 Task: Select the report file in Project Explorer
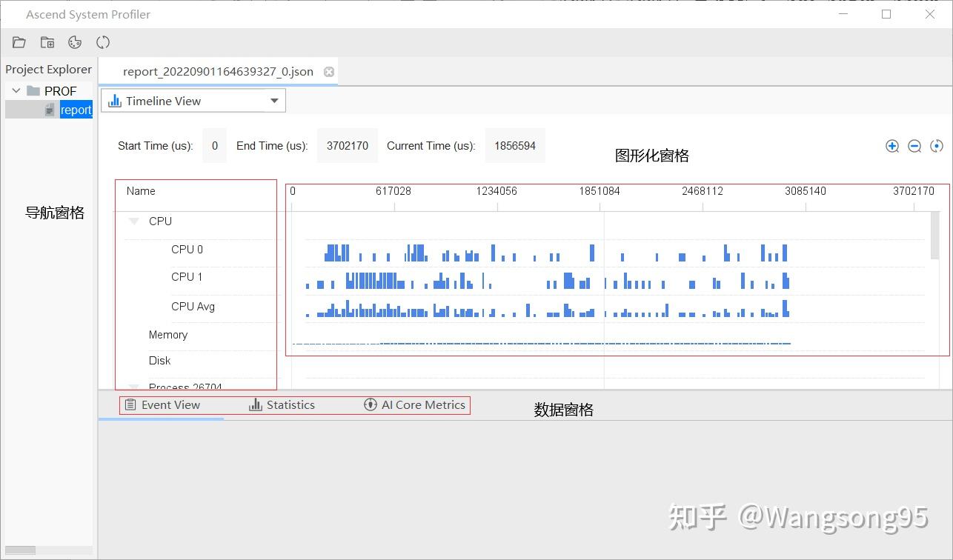tap(76, 110)
